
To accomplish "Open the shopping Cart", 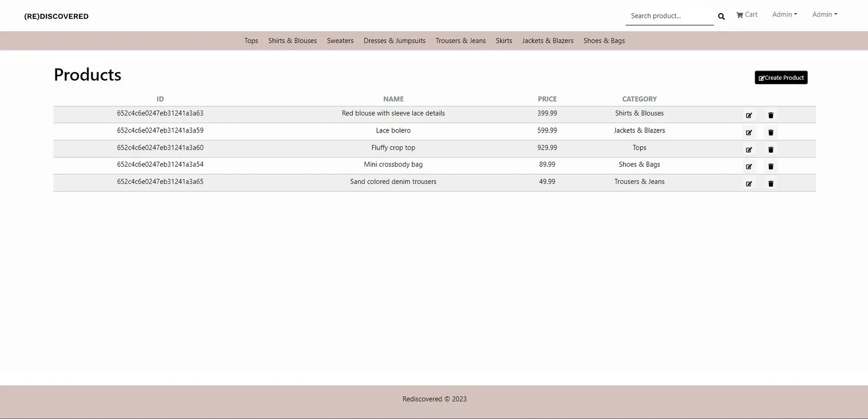I will pyautogui.click(x=746, y=15).
